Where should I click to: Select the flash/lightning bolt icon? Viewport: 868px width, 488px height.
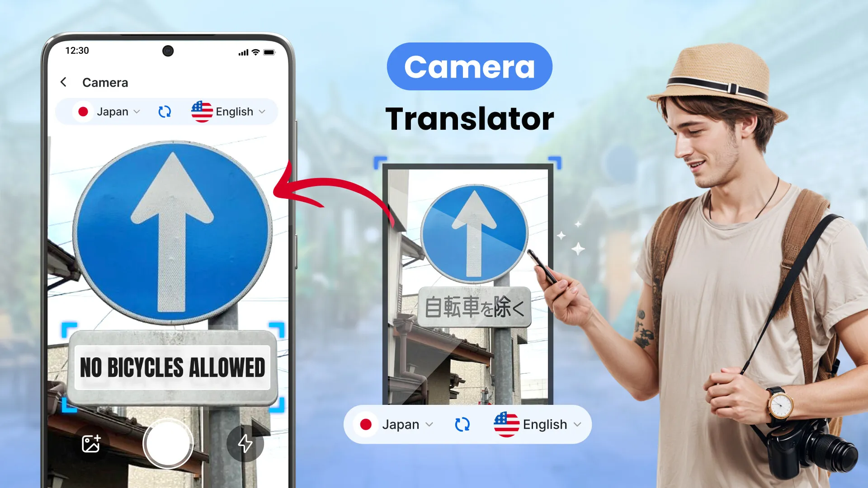[245, 444]
